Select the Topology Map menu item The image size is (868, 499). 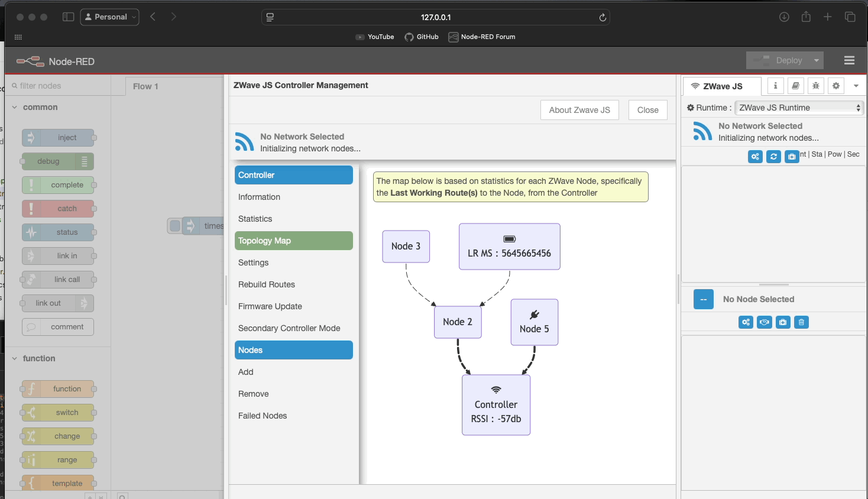[294, 241]
